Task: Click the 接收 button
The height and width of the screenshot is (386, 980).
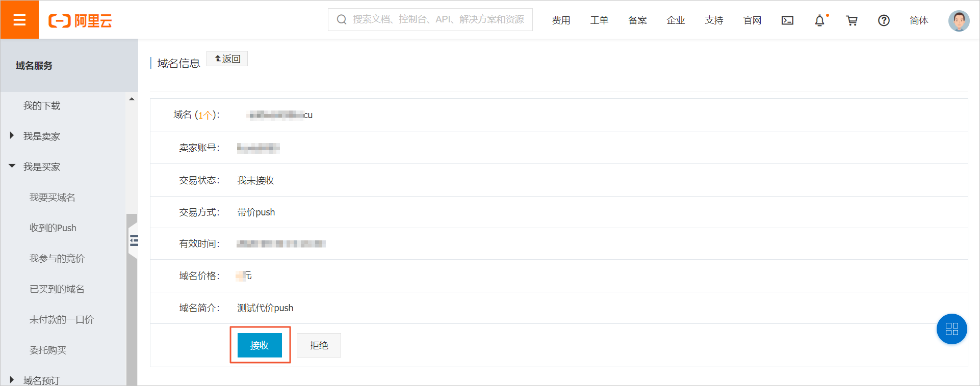Action: [x=260, y=345]
